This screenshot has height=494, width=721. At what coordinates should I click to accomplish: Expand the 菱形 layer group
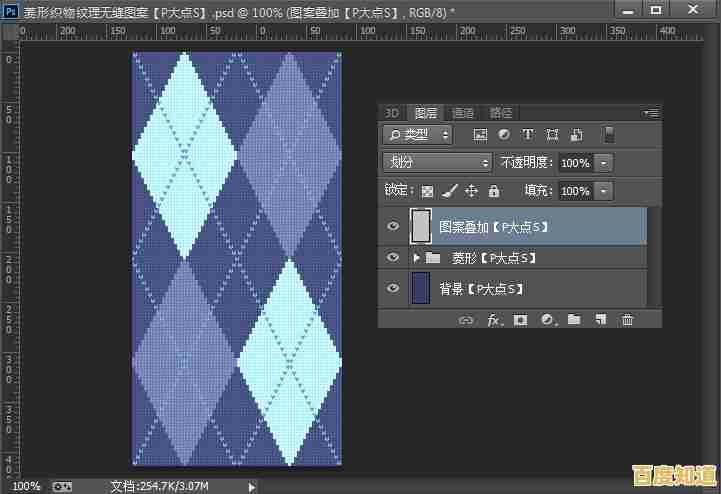[417, 258]
